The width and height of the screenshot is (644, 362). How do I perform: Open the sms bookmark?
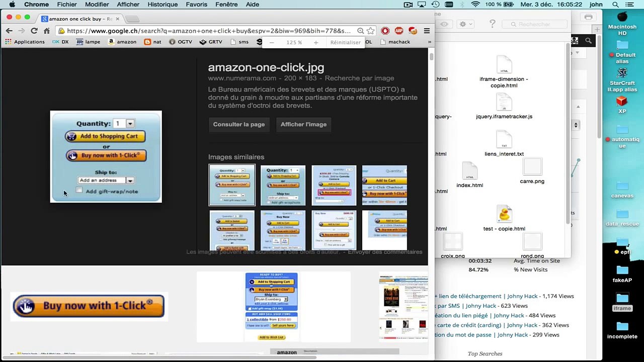click(x=239, y=42)
